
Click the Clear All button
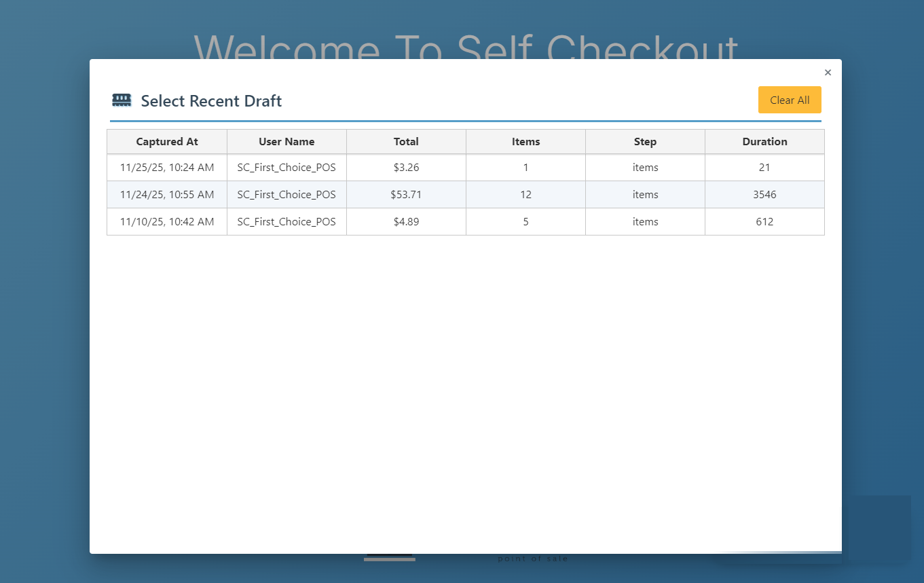[789, 100]
